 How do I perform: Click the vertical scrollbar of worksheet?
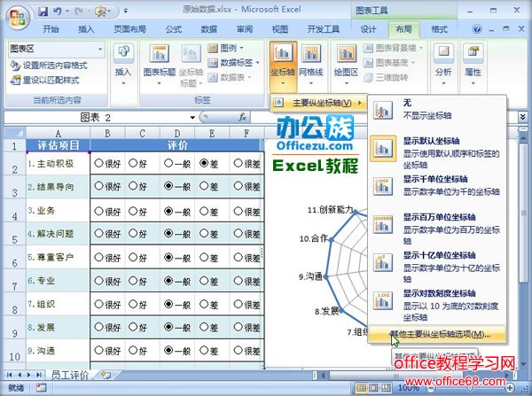coord(523,213)
